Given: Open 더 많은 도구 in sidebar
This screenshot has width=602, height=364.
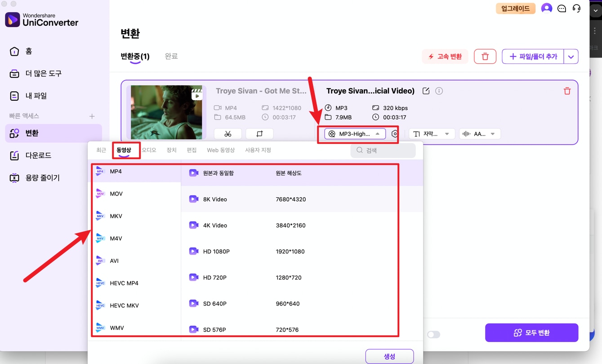Looking at the screenshot, I should click(x=53, y=74).
